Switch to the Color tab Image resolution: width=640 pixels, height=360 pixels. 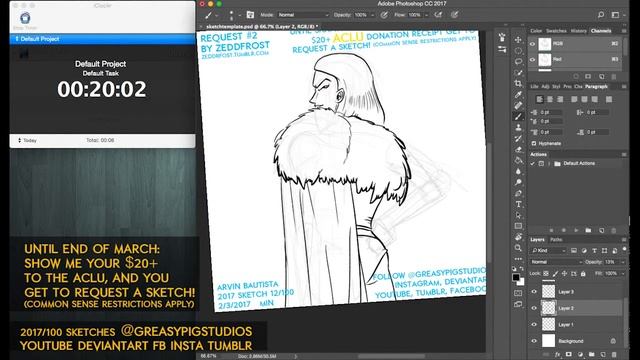(536, 31)
